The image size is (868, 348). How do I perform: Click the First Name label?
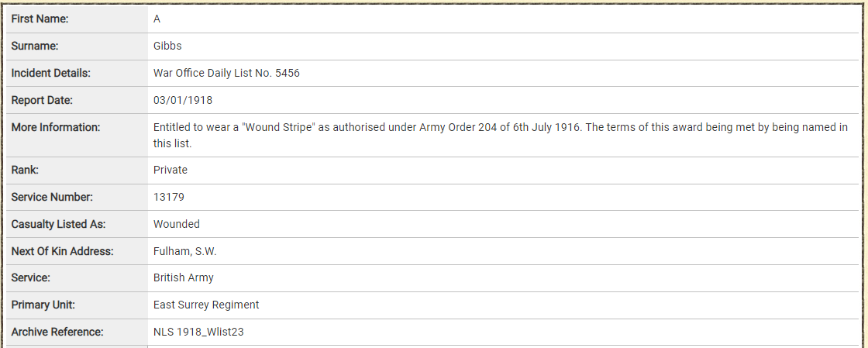click(40, 19)
